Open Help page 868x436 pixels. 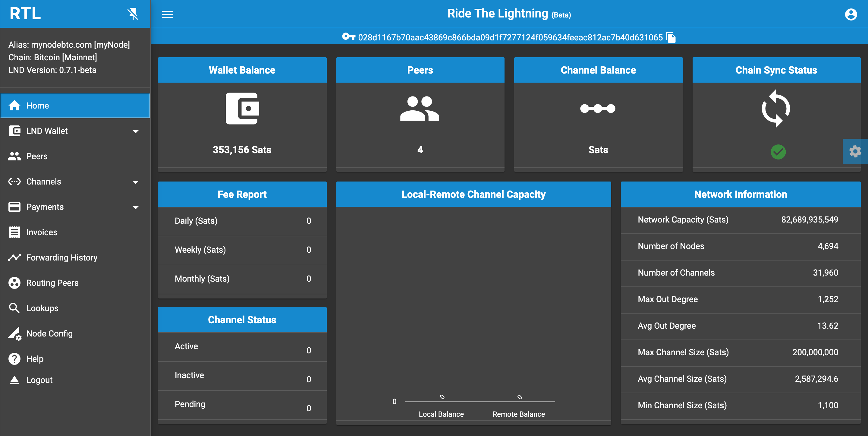coord(75,359)
